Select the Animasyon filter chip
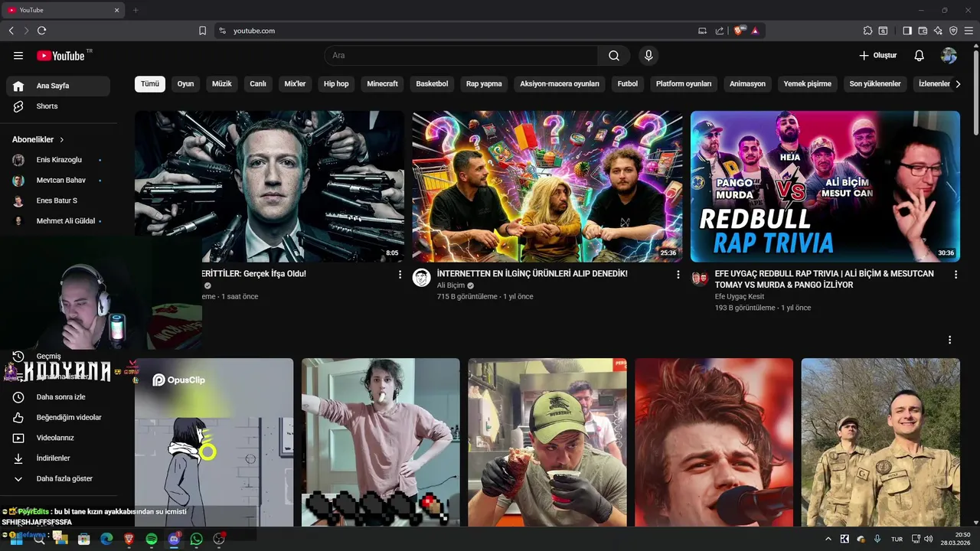This screenshot has height=551, width=980. point(747,84)
